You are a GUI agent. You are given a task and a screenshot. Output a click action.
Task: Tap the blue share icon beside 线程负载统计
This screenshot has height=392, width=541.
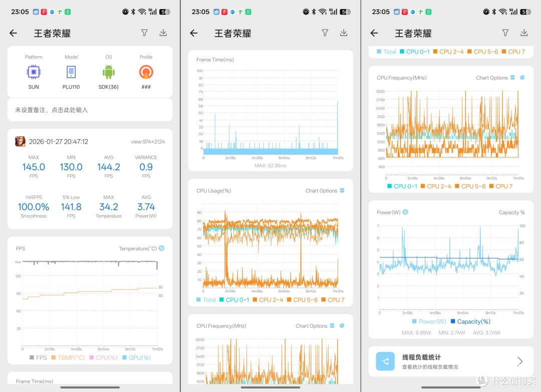coord(385,361)
